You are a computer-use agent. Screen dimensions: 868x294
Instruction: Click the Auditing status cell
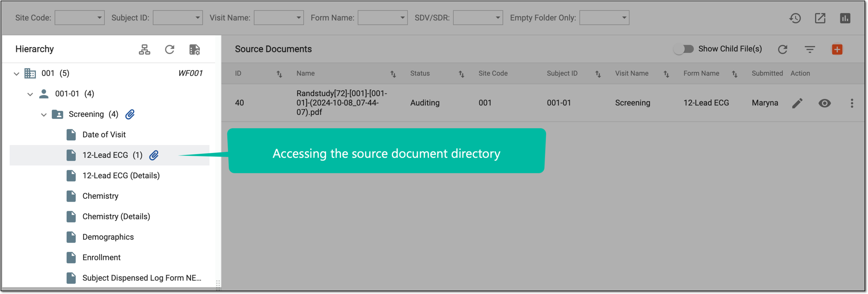tap(425, 103)
